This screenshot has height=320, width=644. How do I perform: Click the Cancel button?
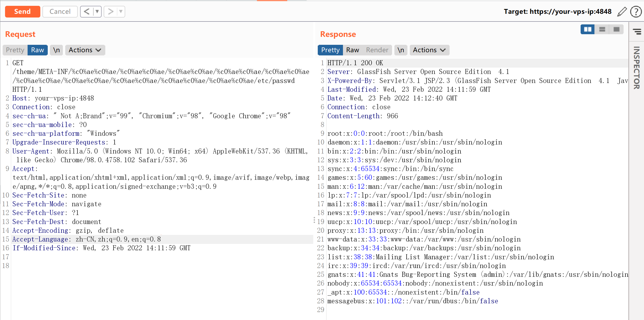tap(60, 12)
